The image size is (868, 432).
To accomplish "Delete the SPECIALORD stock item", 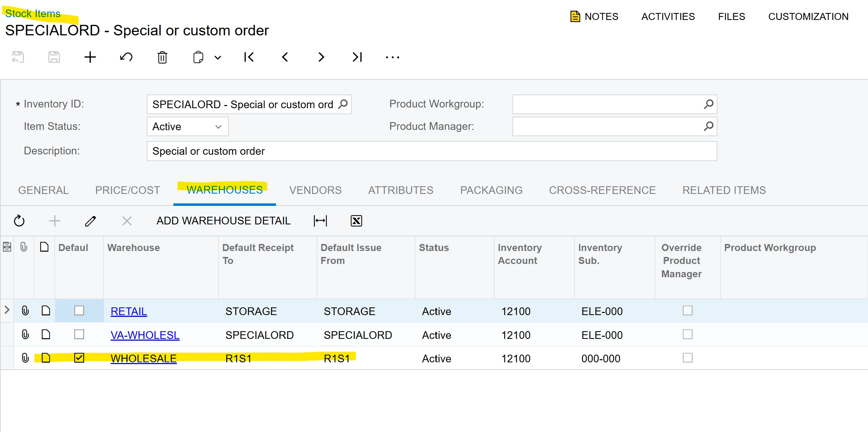I will pyautogui.click(x=162, y=57).
